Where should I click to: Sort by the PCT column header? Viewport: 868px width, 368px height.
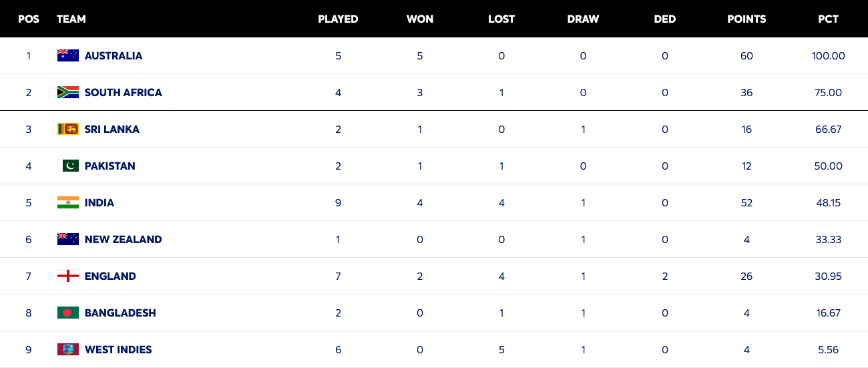tap(828, 19)
